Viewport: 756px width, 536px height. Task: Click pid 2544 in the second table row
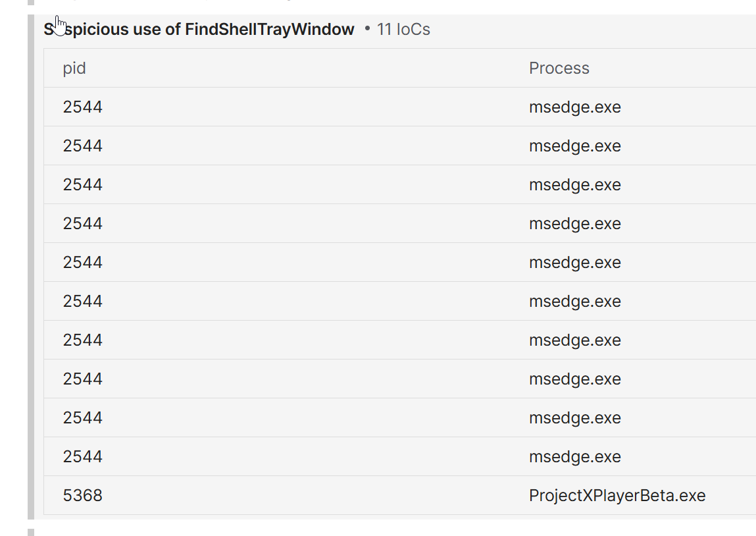(x=83, y=146)
